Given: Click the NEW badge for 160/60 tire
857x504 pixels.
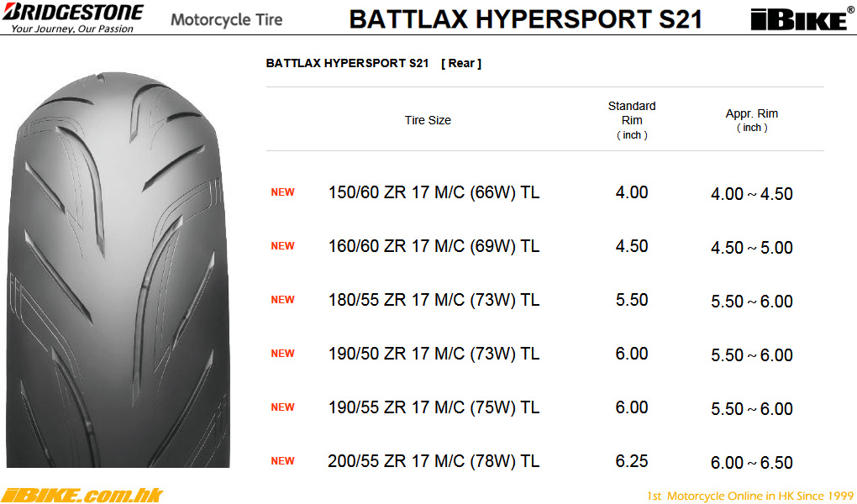Looking at the screenshot, I should (x=282, y=246).
